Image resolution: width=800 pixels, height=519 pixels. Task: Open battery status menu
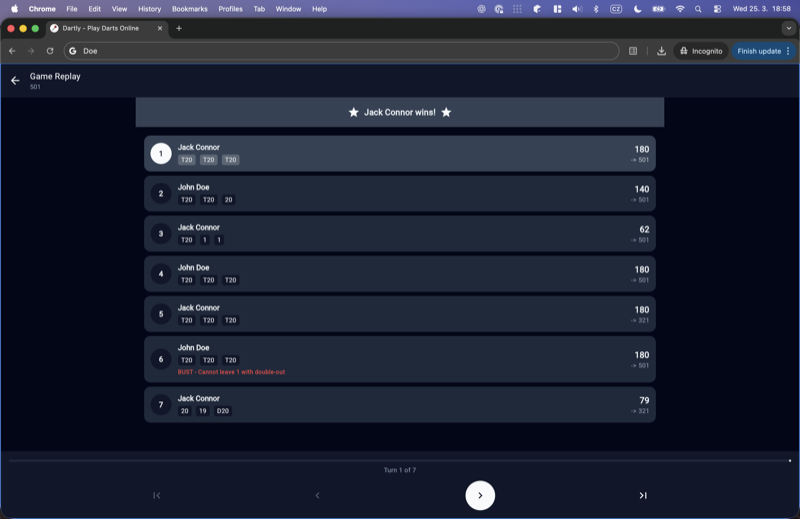tap(659, 9)
